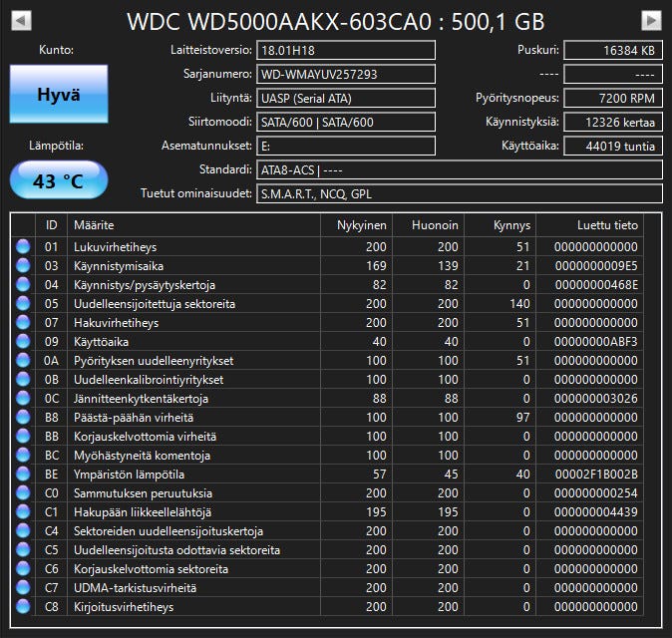Select raw value 0000000009E5
Screen dimensions: 672x638
tap(596, 266)
